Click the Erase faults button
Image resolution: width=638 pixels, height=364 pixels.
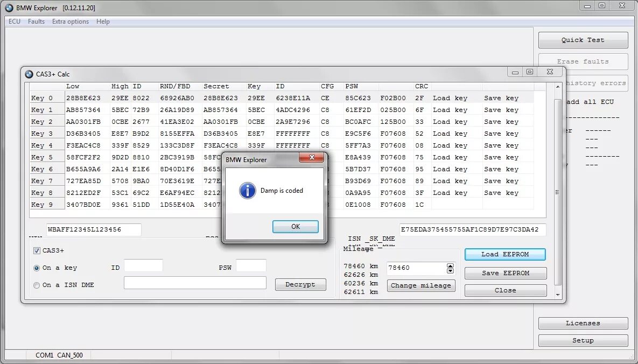pyautogui.click(x=583, y=61)
